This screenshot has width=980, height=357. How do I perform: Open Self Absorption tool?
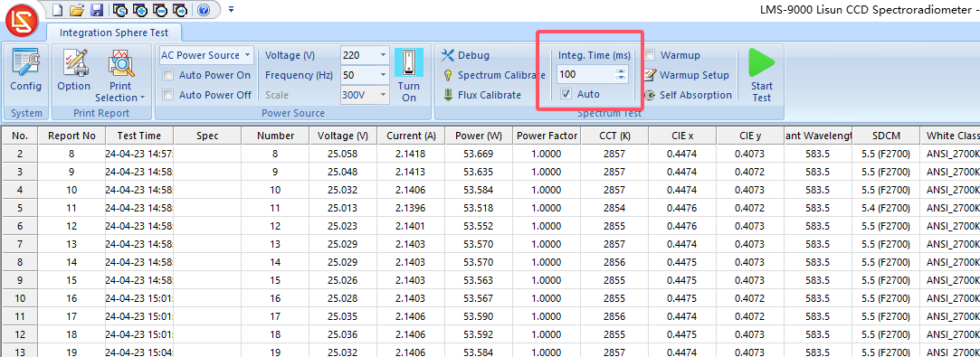point(688,95)
